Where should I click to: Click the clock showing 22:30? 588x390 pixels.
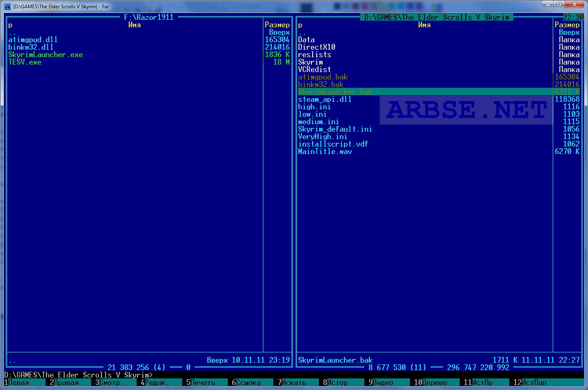(574, 17)
